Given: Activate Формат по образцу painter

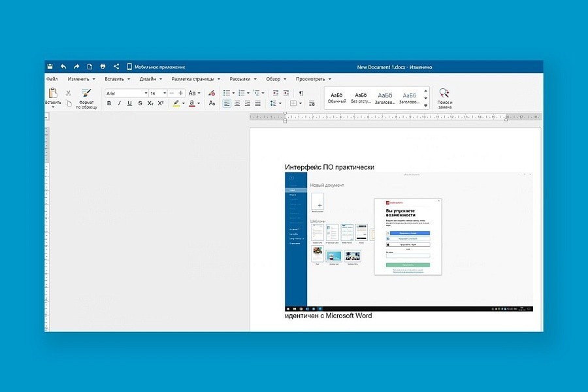Looking at the screenshot, I should (x=86, y=98).
